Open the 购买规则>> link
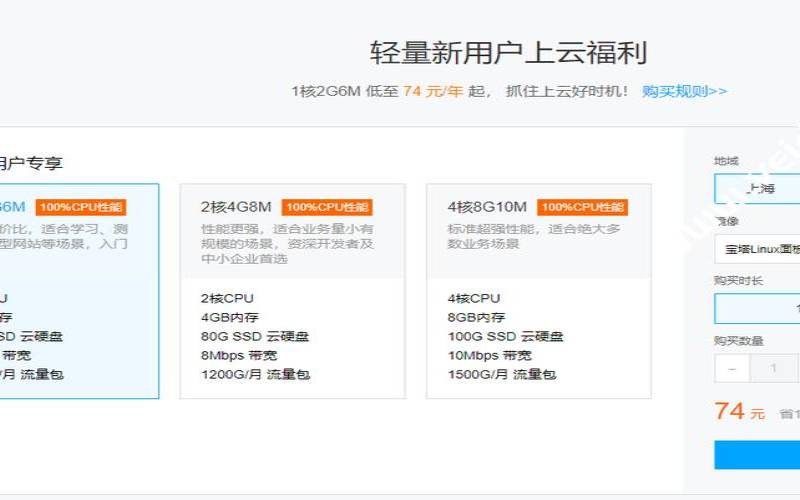Viewport: 800px width, 500px height. pos(684,91)
